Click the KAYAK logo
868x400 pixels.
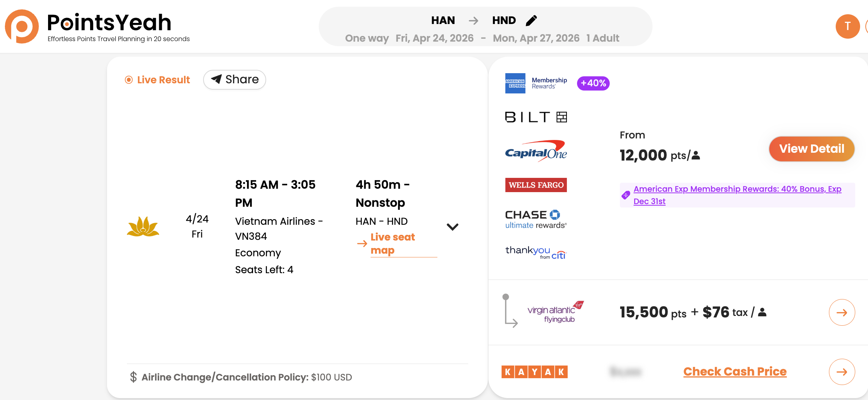[x=535, y=372]
